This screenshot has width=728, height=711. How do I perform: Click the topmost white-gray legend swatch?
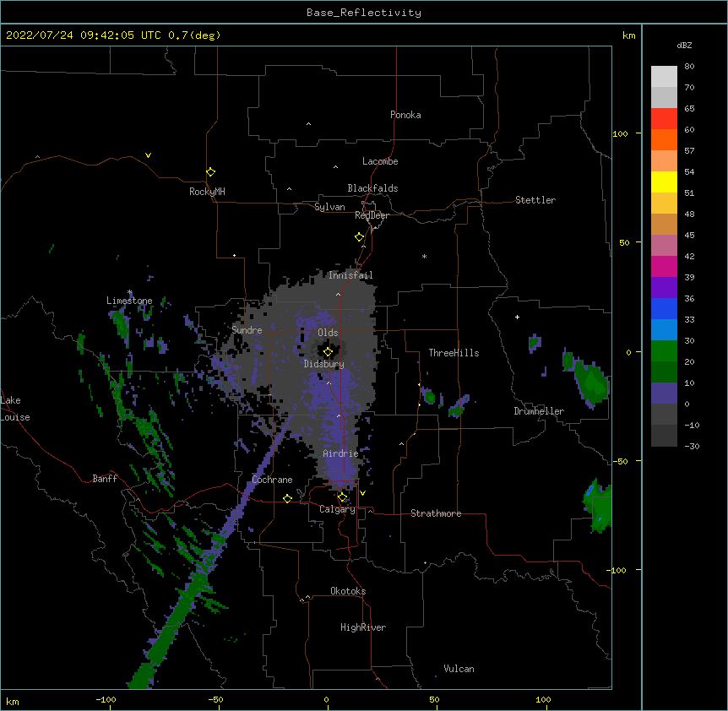coord(664,77)
